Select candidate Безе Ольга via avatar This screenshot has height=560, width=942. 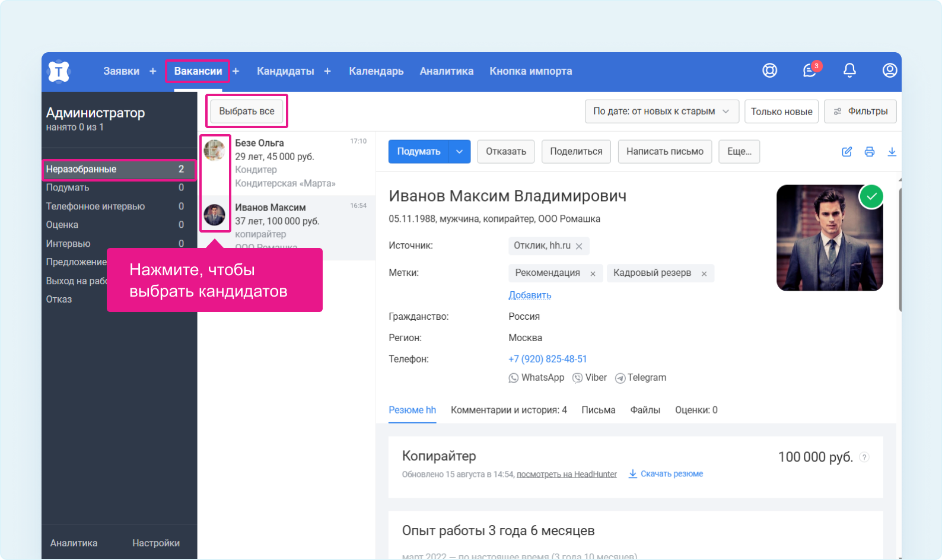214,150
